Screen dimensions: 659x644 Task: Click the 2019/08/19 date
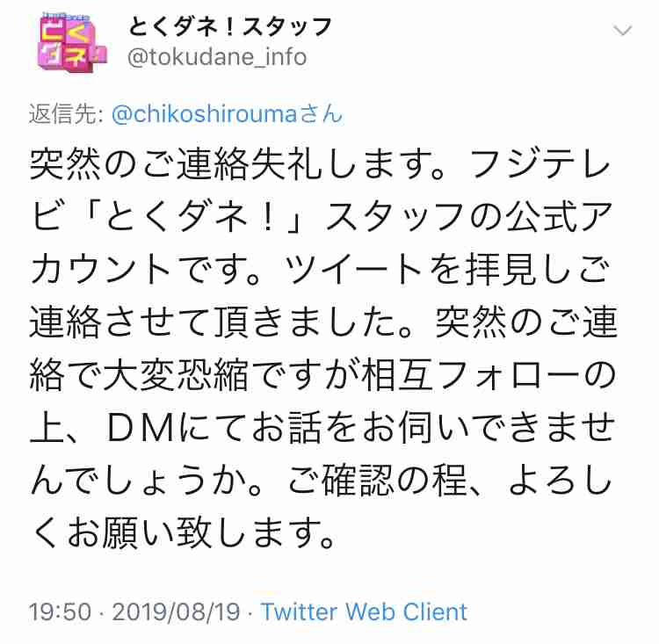click(176, 612)
